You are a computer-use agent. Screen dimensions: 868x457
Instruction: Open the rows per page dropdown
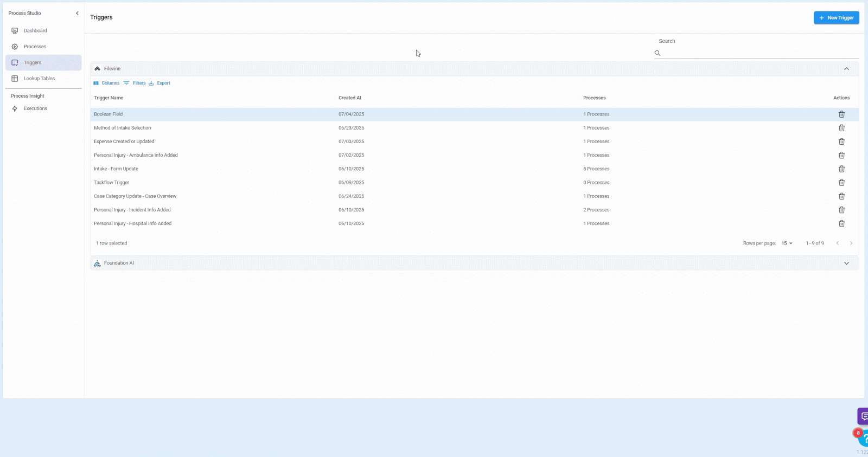point(787,243)
